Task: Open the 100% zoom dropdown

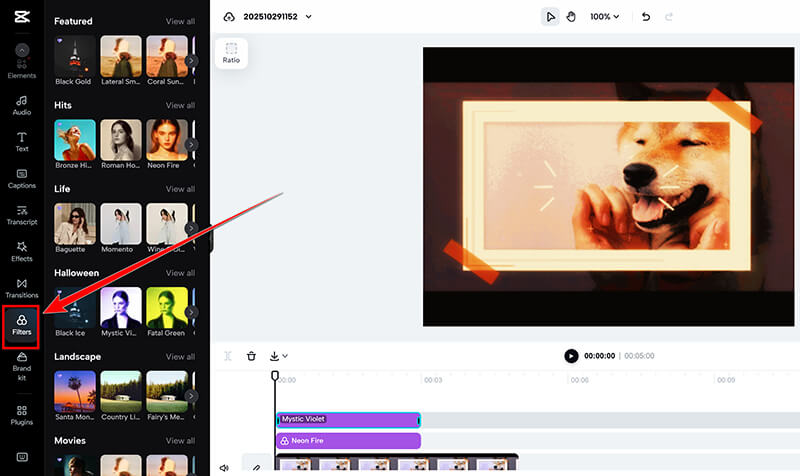Action: pos(604,17)
